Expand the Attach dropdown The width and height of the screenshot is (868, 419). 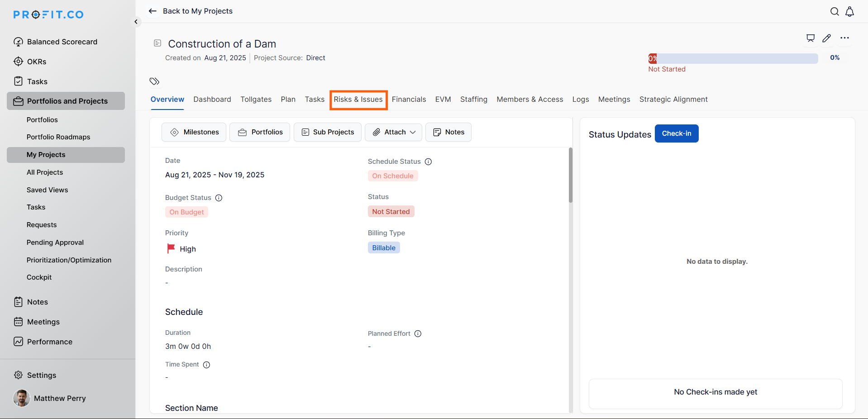(393, 132)
